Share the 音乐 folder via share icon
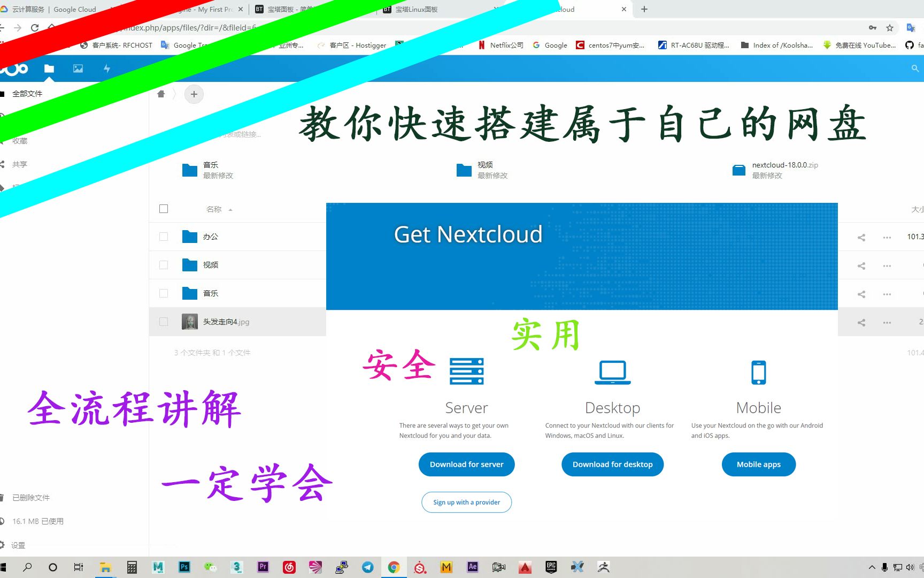Image resolution: width=924 pixels, height=578 pixels. pos(861,294)
